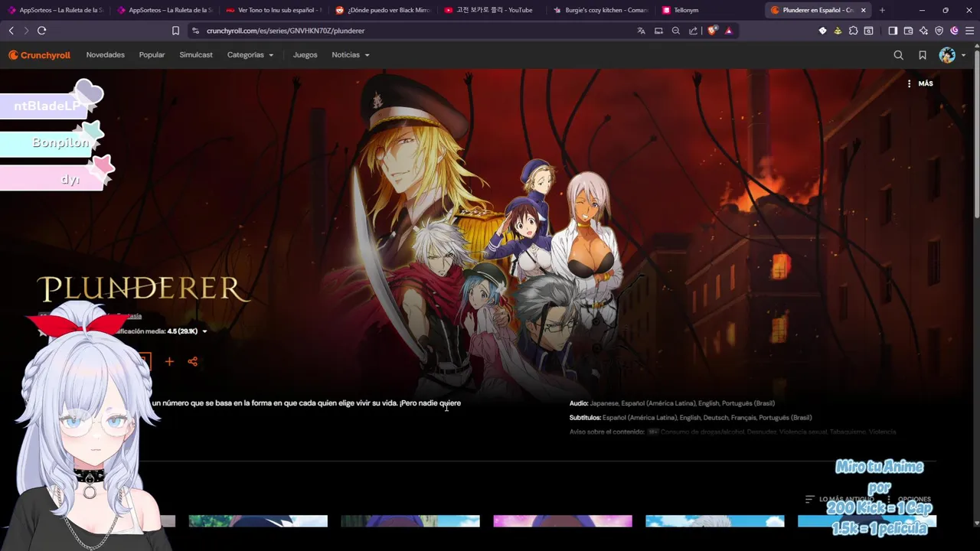Click the share icon in address bar
Screen dimensions: 980x551
point(693,31)
